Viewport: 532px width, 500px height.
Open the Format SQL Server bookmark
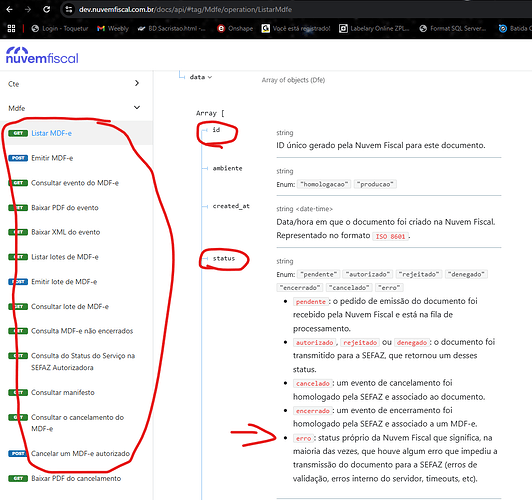coord(453,28)
